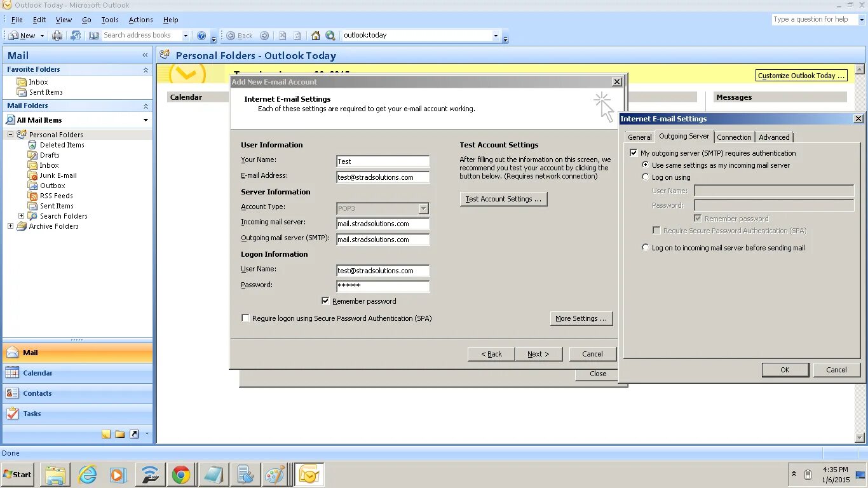Toggle the Remember password checkbox in account dialog
The image size is (868, 488).
click(325, 301)
